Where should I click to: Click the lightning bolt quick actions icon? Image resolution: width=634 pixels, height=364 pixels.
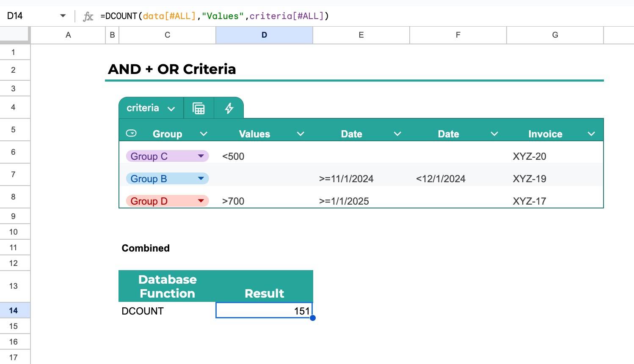[229, 108]
